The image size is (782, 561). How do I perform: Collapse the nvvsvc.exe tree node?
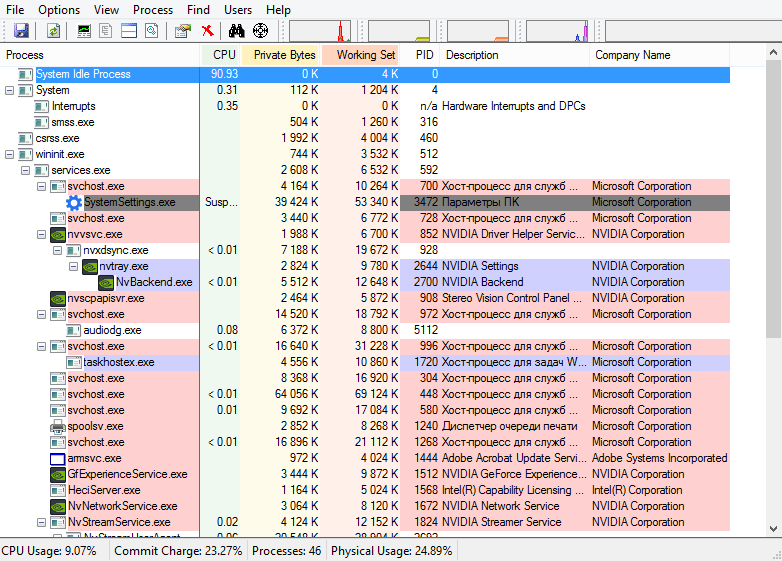point(41,234)
